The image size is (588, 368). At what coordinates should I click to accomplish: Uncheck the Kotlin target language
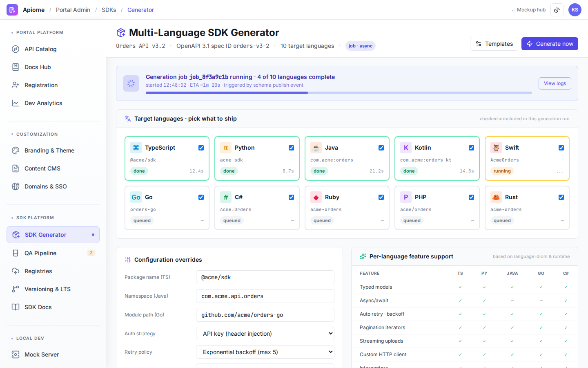click(x=471, y=148)
